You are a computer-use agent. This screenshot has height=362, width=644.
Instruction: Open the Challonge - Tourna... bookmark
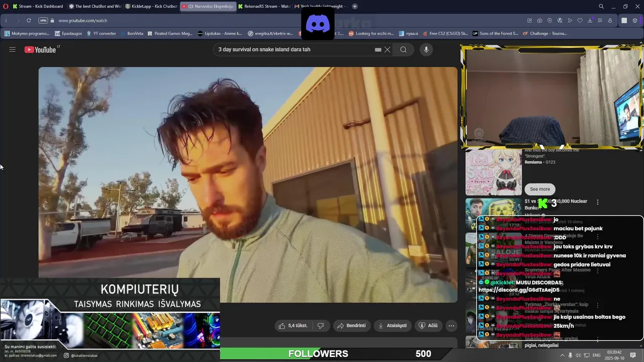546,34
